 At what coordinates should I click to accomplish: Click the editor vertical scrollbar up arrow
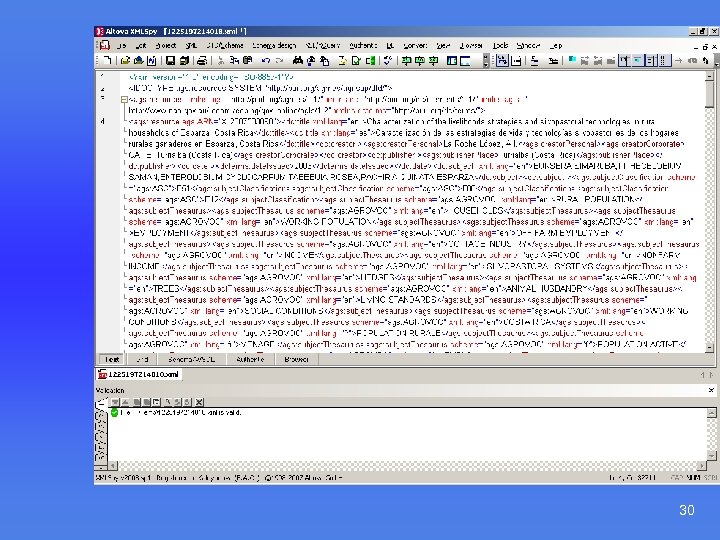tap(709, 76)
